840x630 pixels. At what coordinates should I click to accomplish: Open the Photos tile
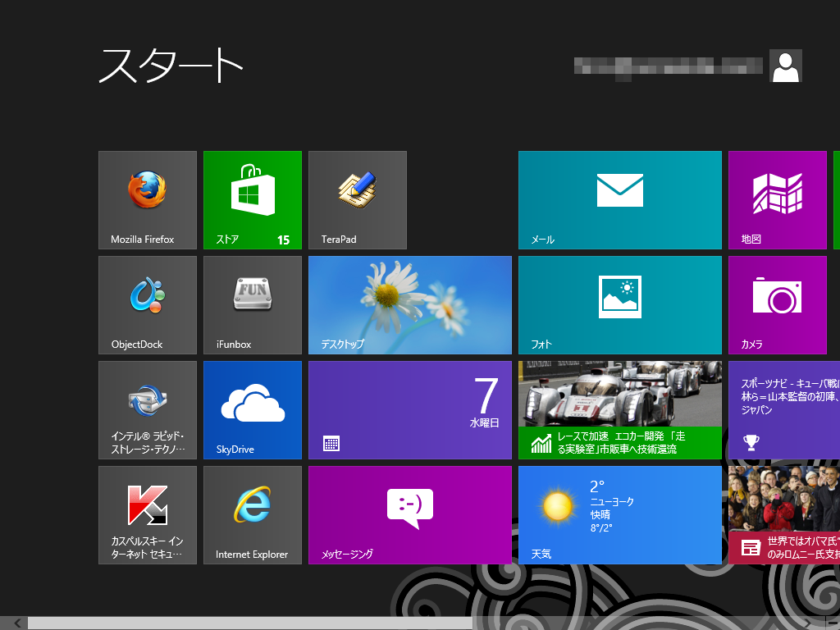point(620,305)
